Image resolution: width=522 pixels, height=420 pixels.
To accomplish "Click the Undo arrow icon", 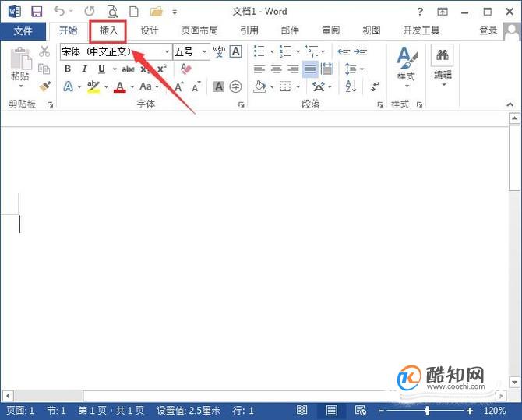I will pyautogui.click(x=59, y=12).
